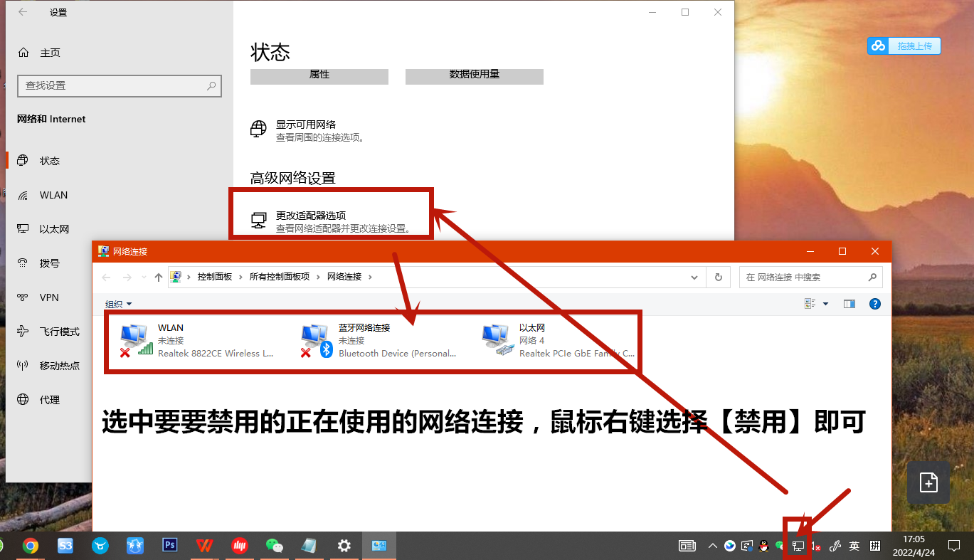
Task: Show hidden system tray icons
Action: [713, 546]
